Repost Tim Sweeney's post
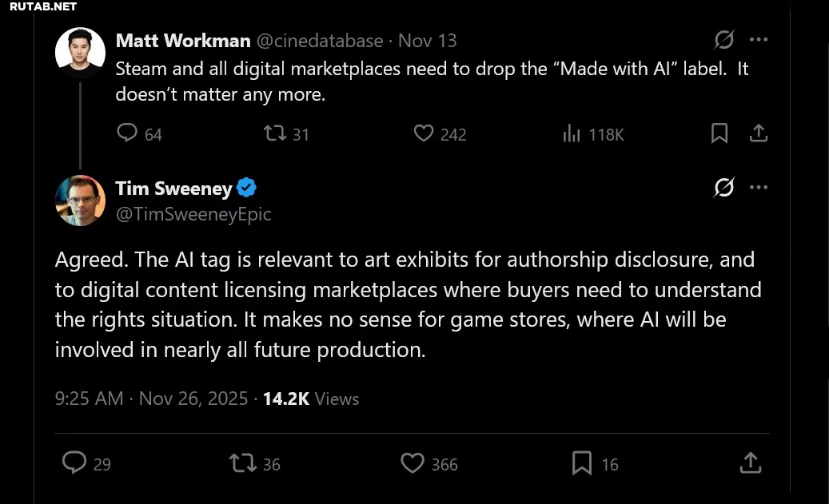 coord(241,462)
